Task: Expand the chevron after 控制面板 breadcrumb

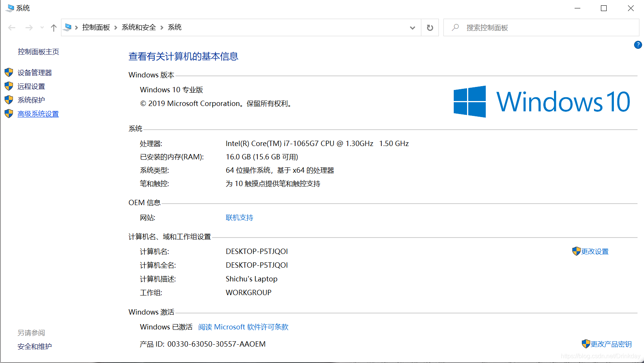Action: coord(116,27)
